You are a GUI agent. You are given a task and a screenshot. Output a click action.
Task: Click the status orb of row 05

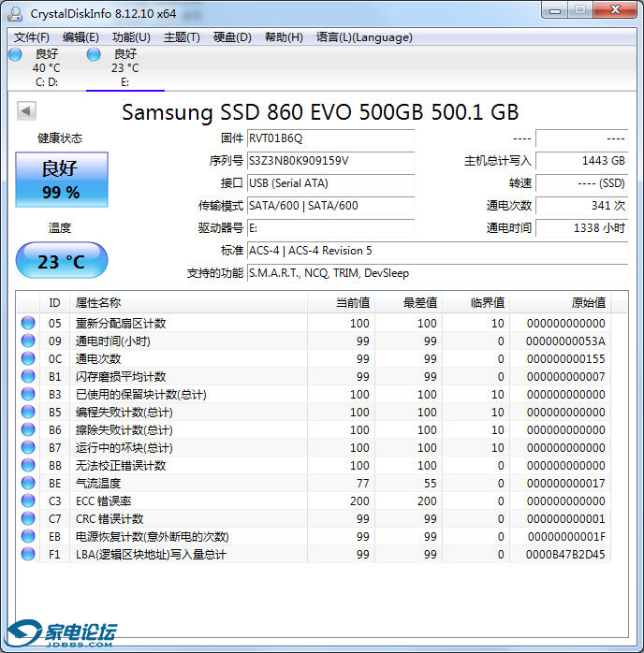click(28, 323)
